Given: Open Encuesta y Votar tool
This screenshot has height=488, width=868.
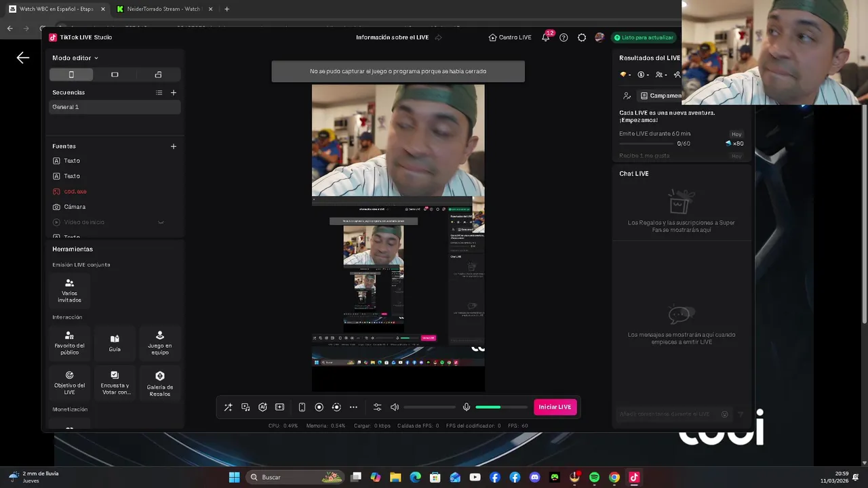Looking at the screenshot, I should [x=115, y=383].
